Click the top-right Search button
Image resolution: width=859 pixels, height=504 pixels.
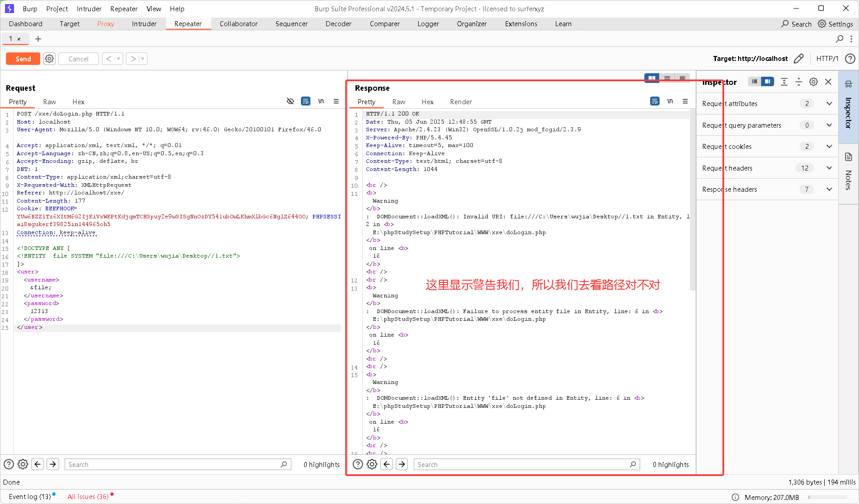coord(796,24)
